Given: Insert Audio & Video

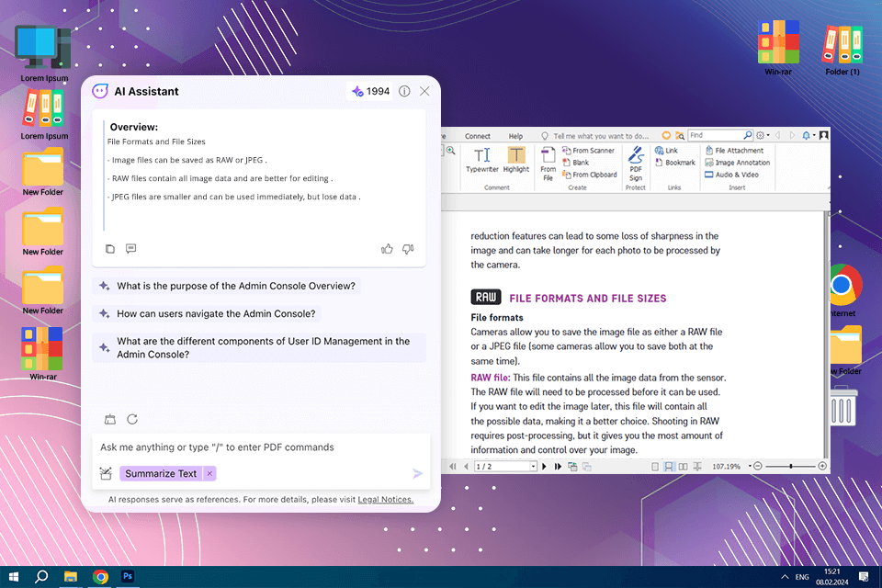Looking at the screenshot, I should click(732, 175).
